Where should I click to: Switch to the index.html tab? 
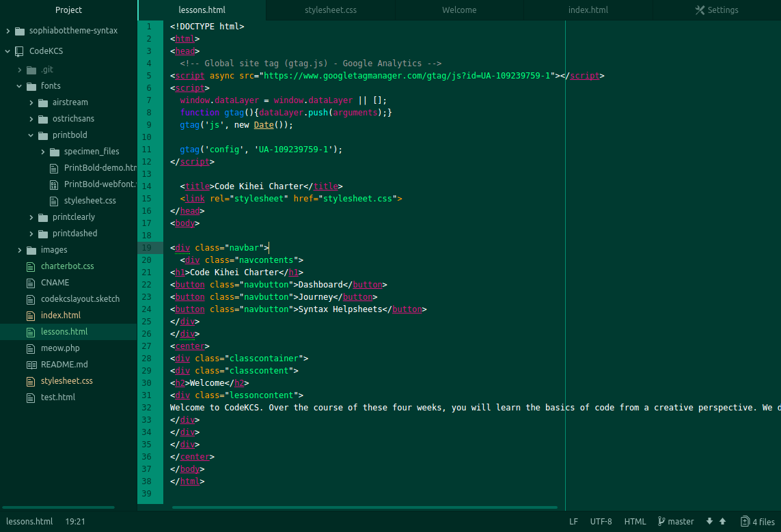pyautogui.click(x=588, y=10)
